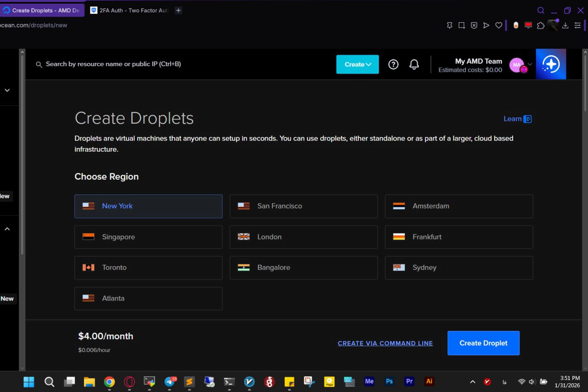Open Photoshop from the taskbar
Image resolution: width=588 pixels, height=392 pixels.
pyautogui.click(x=389, y=381)
